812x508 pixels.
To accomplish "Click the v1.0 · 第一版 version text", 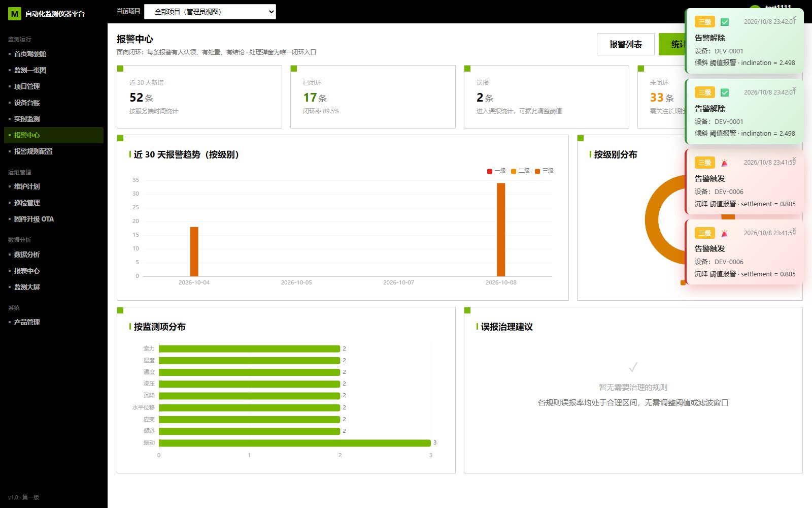I will [24, 497].
